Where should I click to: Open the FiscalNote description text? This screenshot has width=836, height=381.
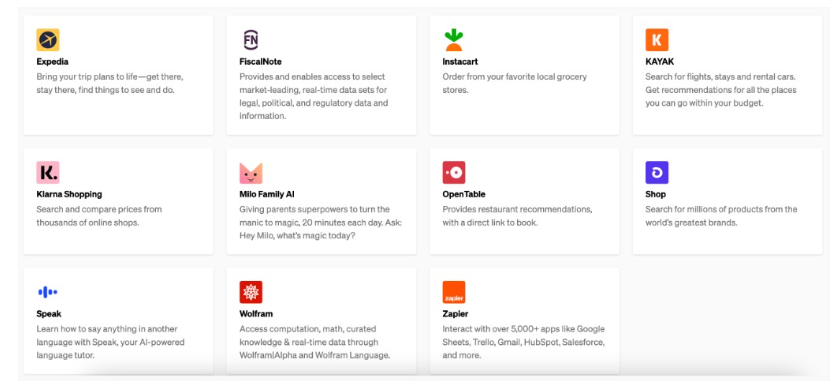pos(314,96)
